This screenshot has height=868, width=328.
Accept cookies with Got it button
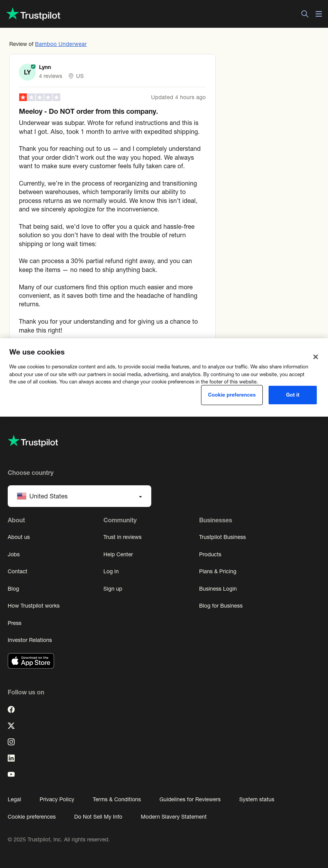click(292, 395)
